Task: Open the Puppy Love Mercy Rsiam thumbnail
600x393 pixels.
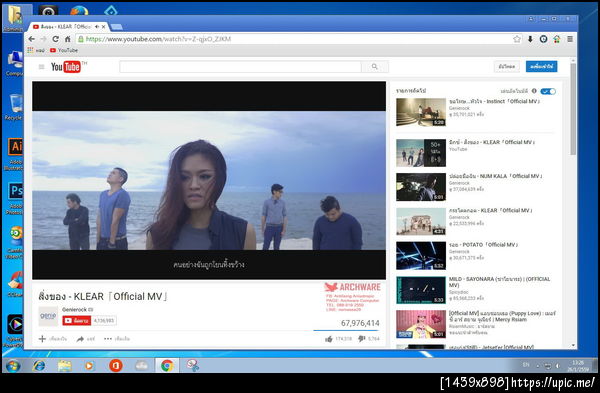Action: (x=421, y=324)
